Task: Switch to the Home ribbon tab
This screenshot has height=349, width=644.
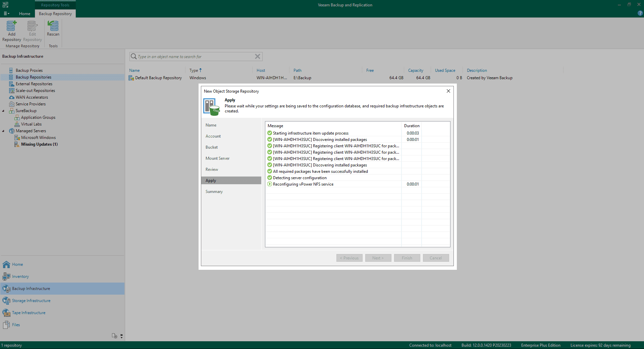Action: click(24, 14)
